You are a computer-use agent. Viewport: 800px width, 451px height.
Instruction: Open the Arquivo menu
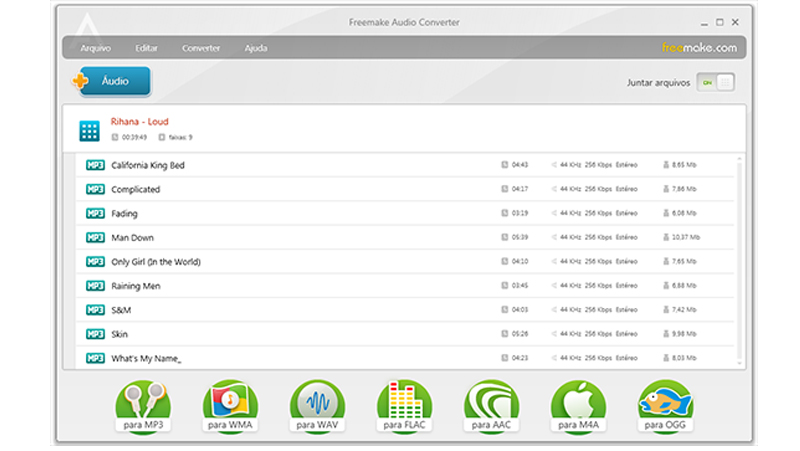pos(95,48)
